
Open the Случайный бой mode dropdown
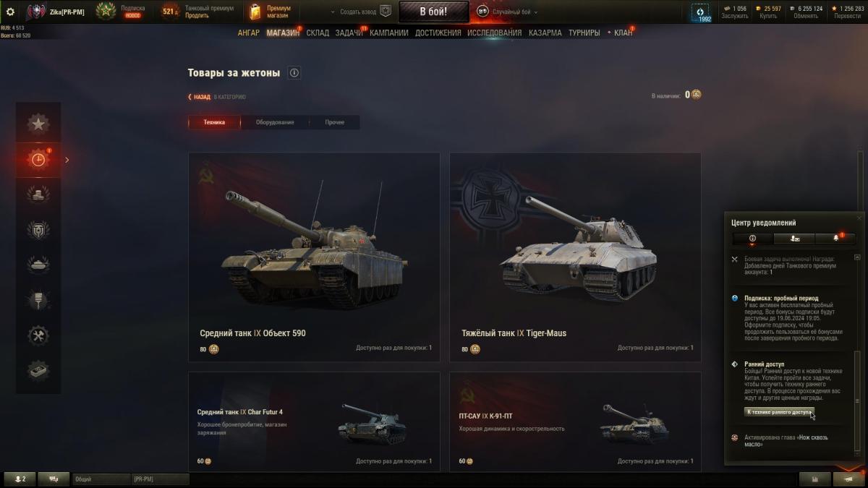pyautogui.click(x=506, y=12)
